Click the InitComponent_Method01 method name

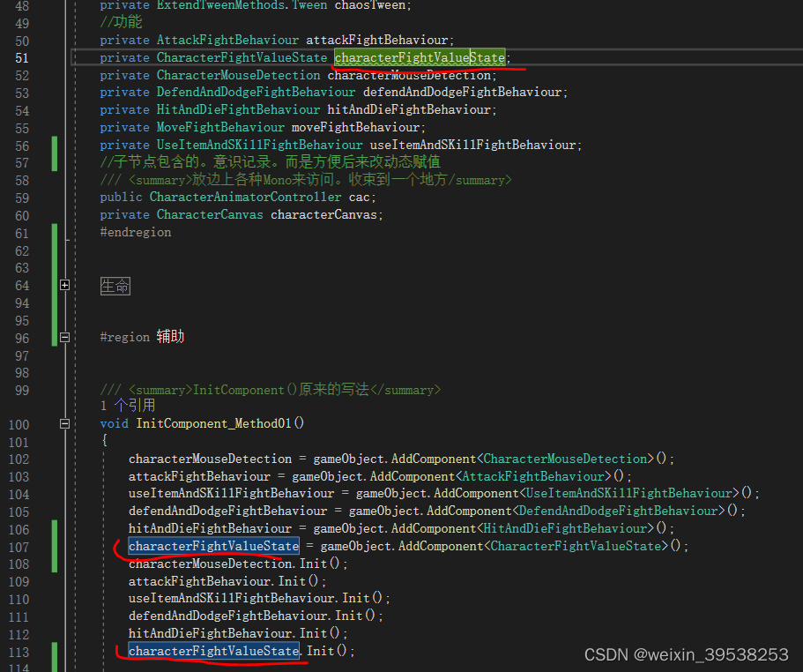point(213,423)
